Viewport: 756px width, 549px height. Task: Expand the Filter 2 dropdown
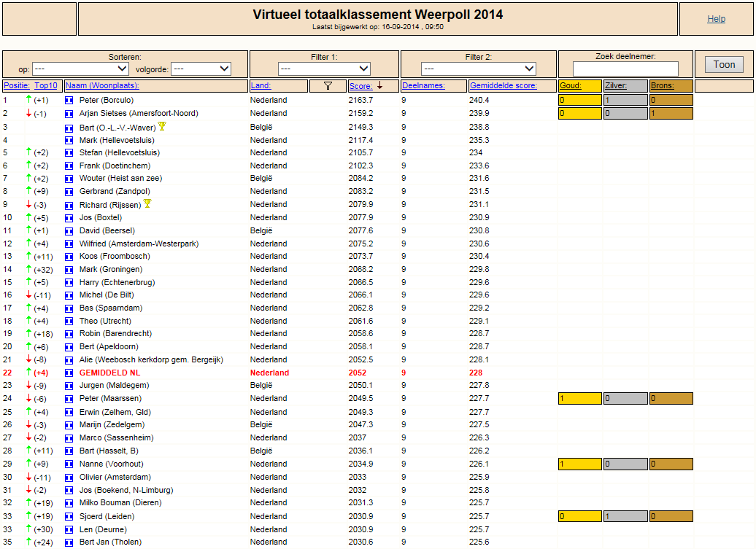click(478, 69)
